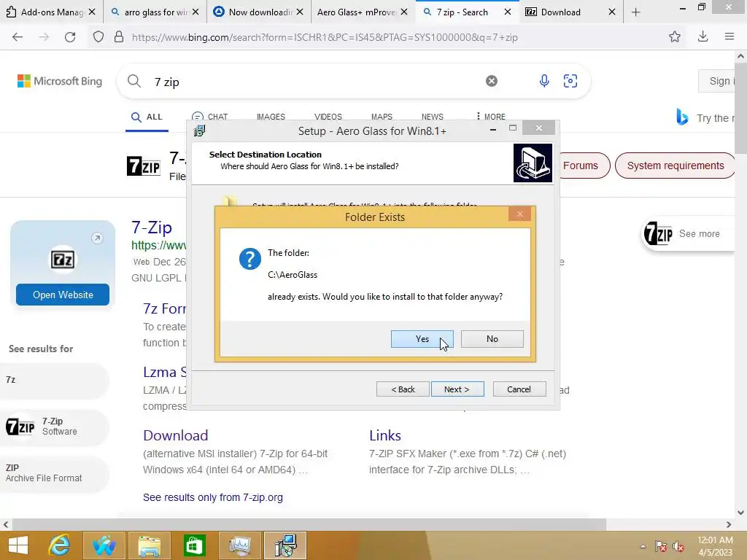Open Bing visual search camera icon
The height and width of the screenshot is (560, 747).
(x=570, y=81)
